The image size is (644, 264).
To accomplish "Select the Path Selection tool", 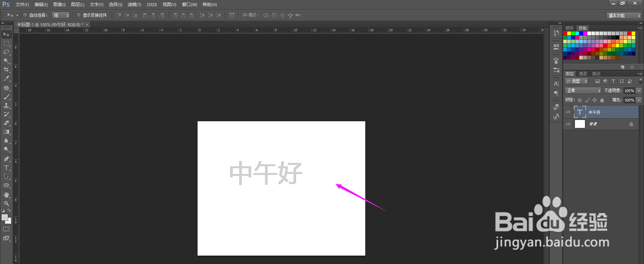I will click(6, 176).
